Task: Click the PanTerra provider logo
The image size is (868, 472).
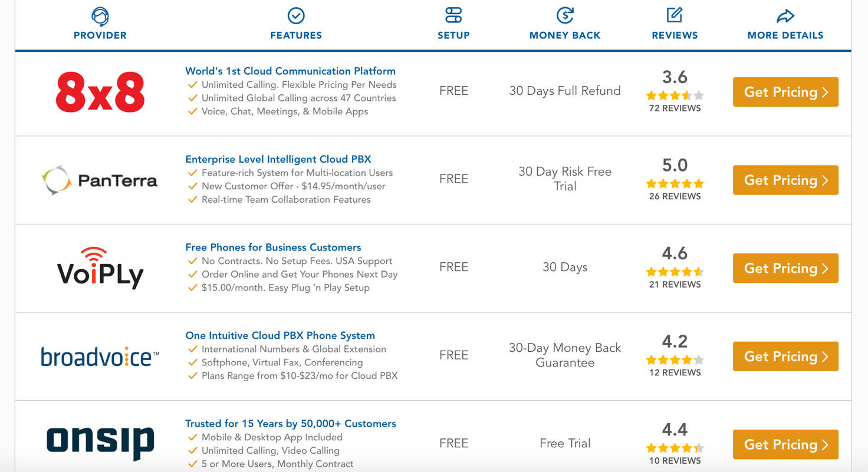Action: tap(100, 180)
